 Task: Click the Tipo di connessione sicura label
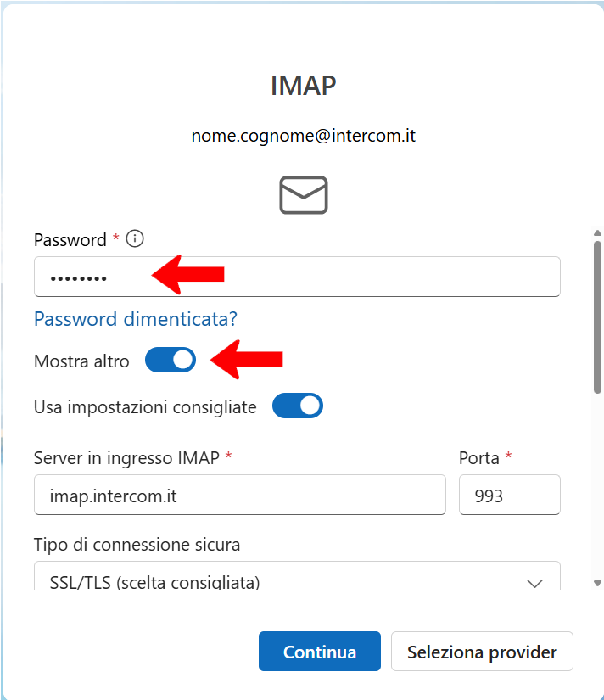pyautogui.click(x=137, y=544)
